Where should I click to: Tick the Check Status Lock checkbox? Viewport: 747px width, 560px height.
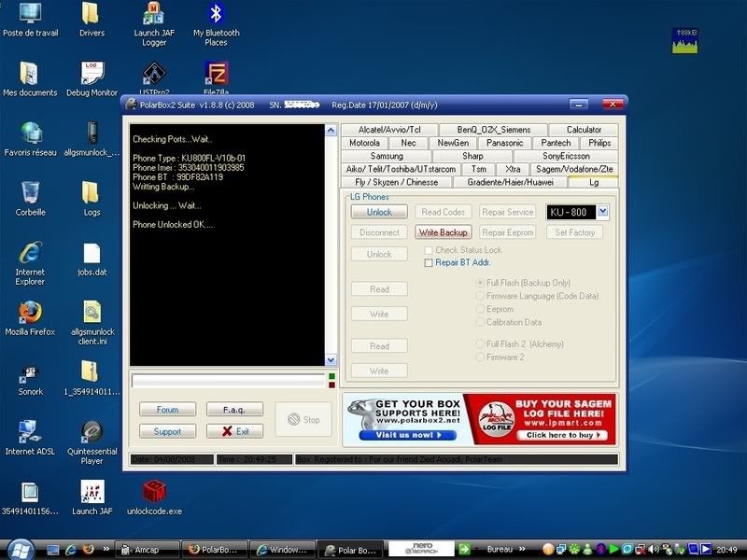tap(429, 250)
